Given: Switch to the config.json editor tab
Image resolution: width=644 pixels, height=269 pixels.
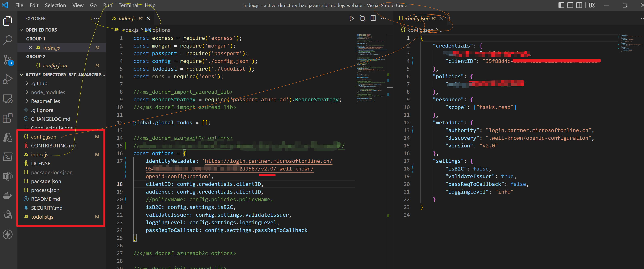Looking at the screenshot, I should tap(417, 18).
